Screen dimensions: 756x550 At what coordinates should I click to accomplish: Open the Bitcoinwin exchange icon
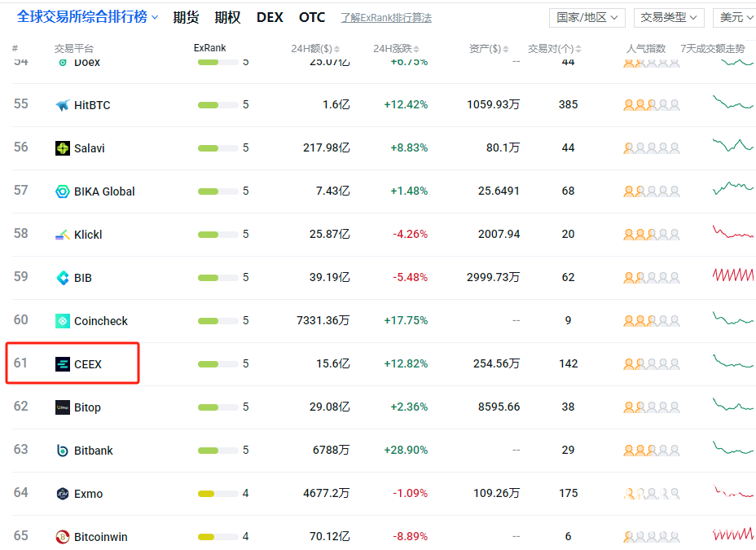64,537
